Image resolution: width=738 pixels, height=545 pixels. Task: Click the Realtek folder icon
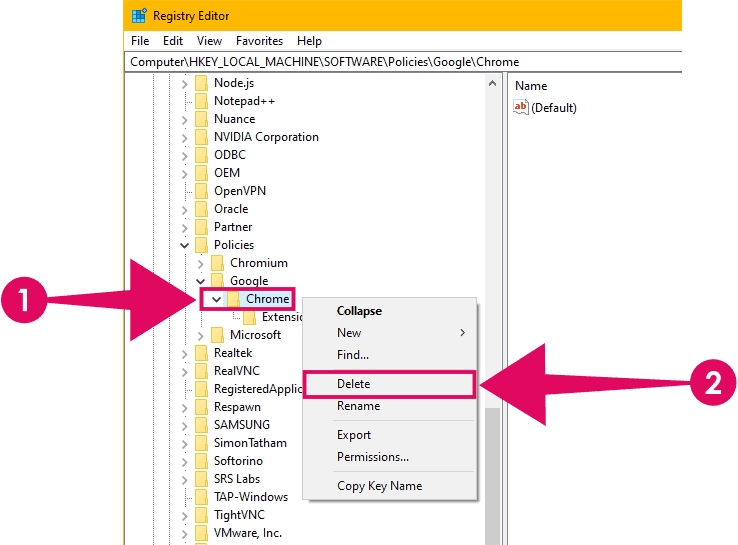(x=201, y=353)
